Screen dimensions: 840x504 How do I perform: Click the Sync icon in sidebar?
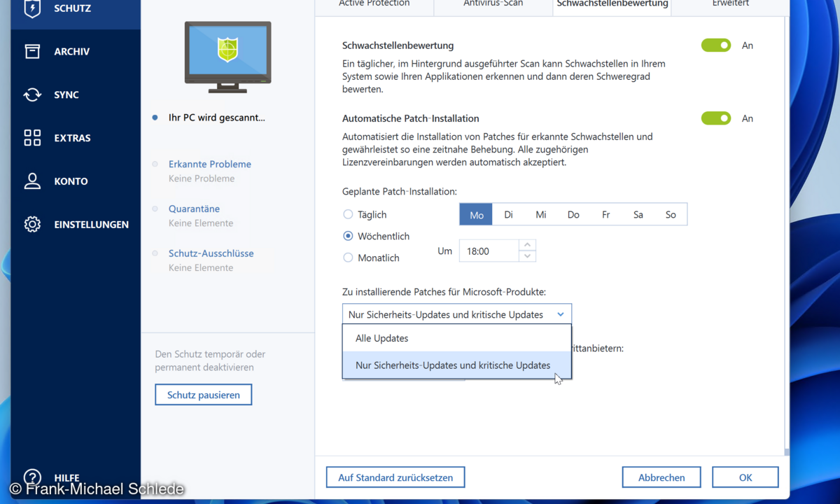coord(31,94)
